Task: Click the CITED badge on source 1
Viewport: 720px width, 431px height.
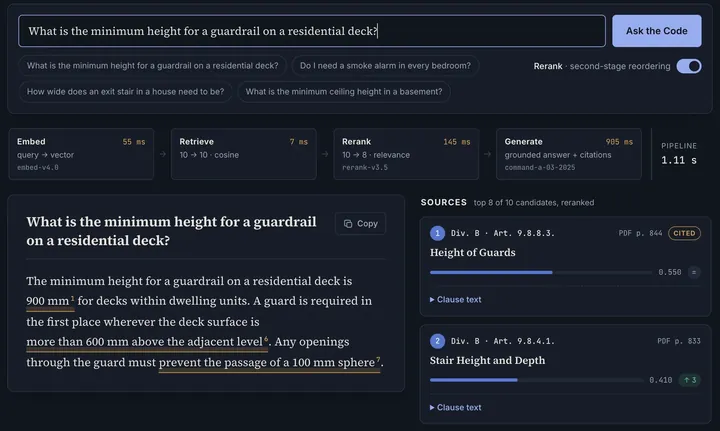Action: tap(684, 233)
